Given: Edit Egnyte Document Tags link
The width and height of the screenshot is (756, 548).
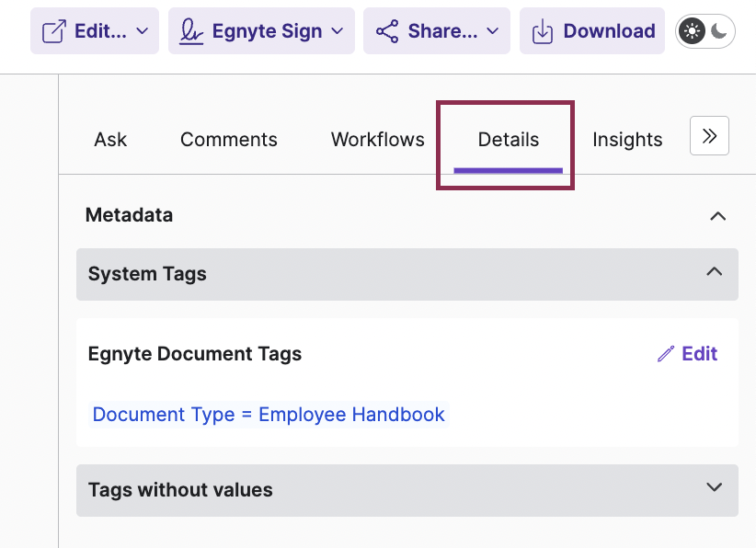Looking at the screenshot, I should 688,354.
